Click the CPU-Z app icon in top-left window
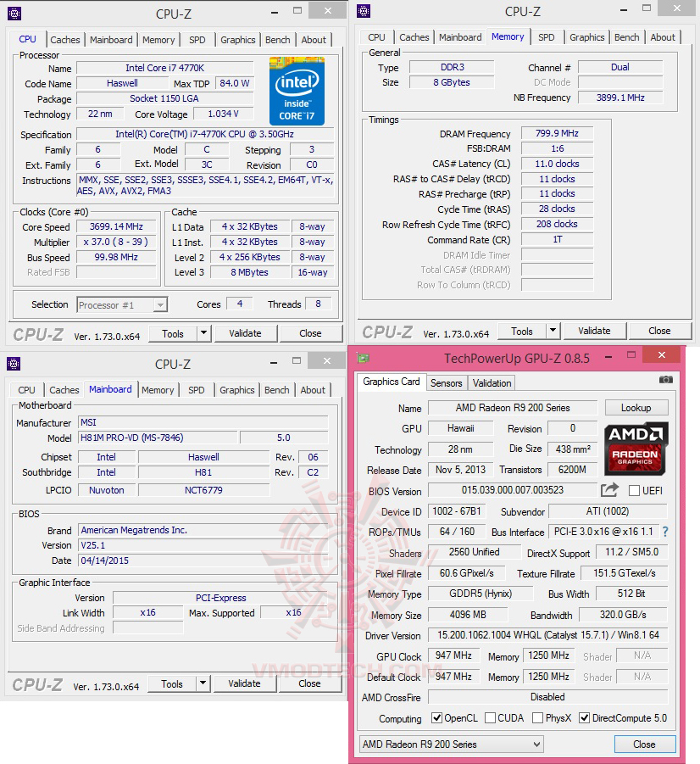 pos(14,14)
